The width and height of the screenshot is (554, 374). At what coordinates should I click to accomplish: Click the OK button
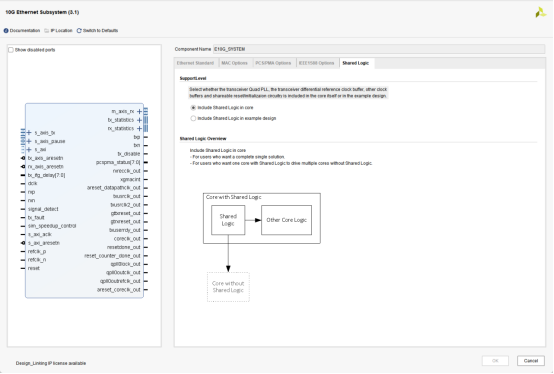click(495, 361)
